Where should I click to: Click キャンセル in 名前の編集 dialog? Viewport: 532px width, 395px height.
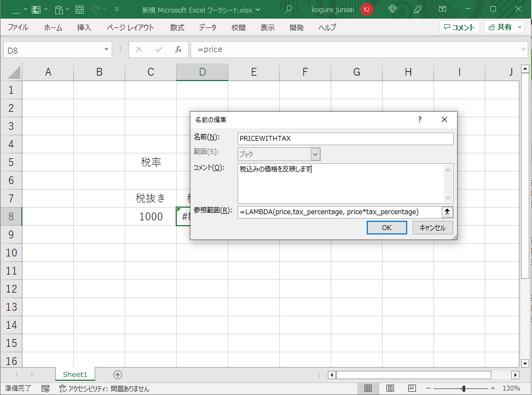click(x=432, y=227)
